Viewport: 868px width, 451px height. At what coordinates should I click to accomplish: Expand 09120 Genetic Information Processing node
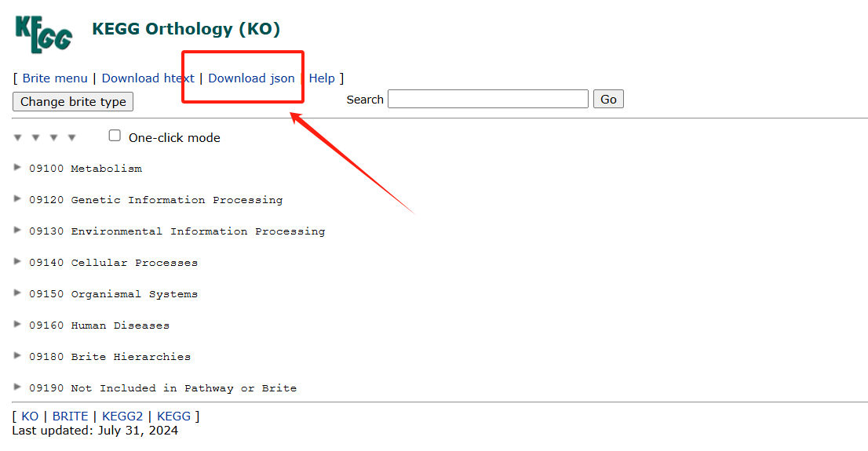click(x=17, y=198)
